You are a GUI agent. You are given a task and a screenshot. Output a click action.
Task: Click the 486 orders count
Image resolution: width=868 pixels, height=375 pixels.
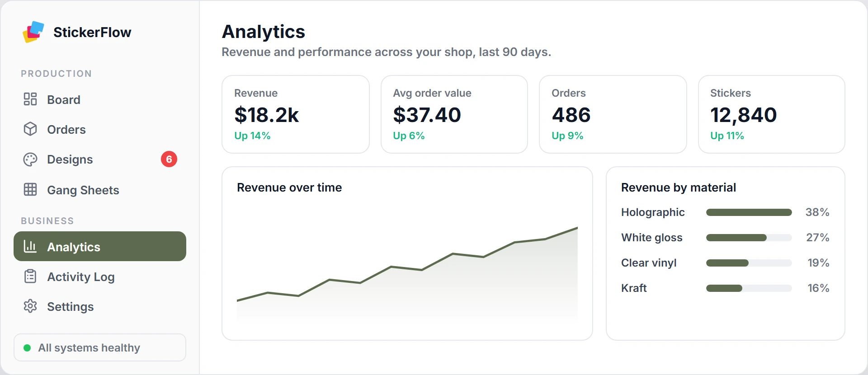[571, 115]
